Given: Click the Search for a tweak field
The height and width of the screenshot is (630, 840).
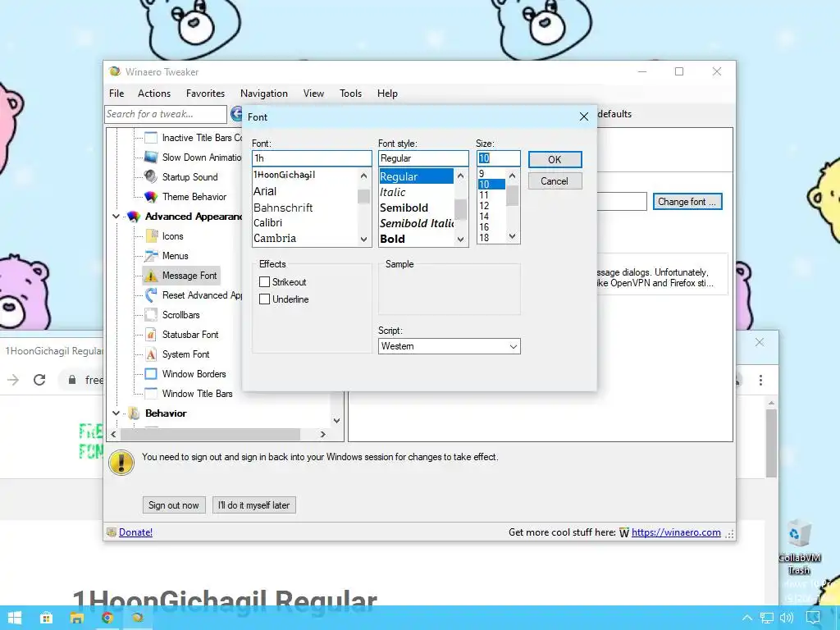Looking at the screenshot, I should click(166, 114).
